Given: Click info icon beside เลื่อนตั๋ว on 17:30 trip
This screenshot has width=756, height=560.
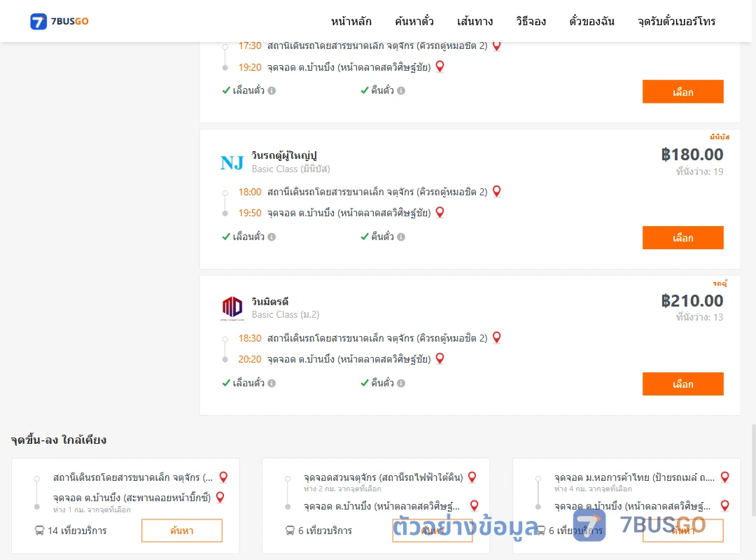Looking at the screenshot, I should click(x=272, y=91).
